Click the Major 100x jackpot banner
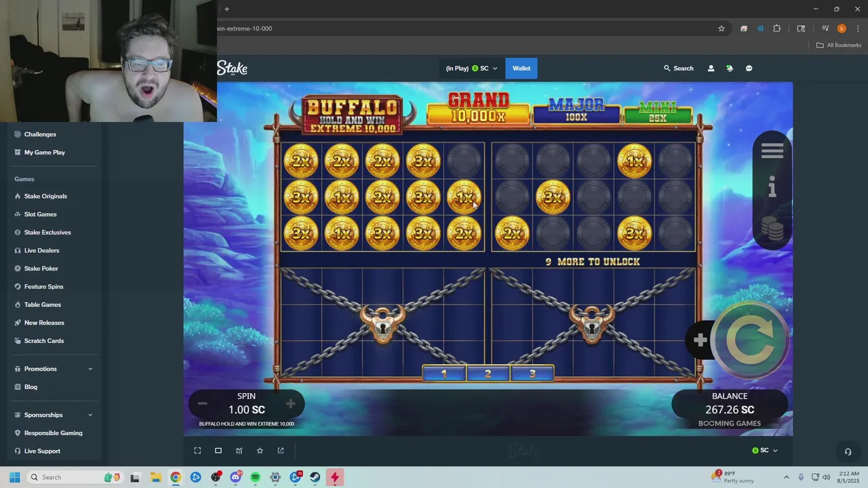The image size is (868, 488). coord(576,111)
